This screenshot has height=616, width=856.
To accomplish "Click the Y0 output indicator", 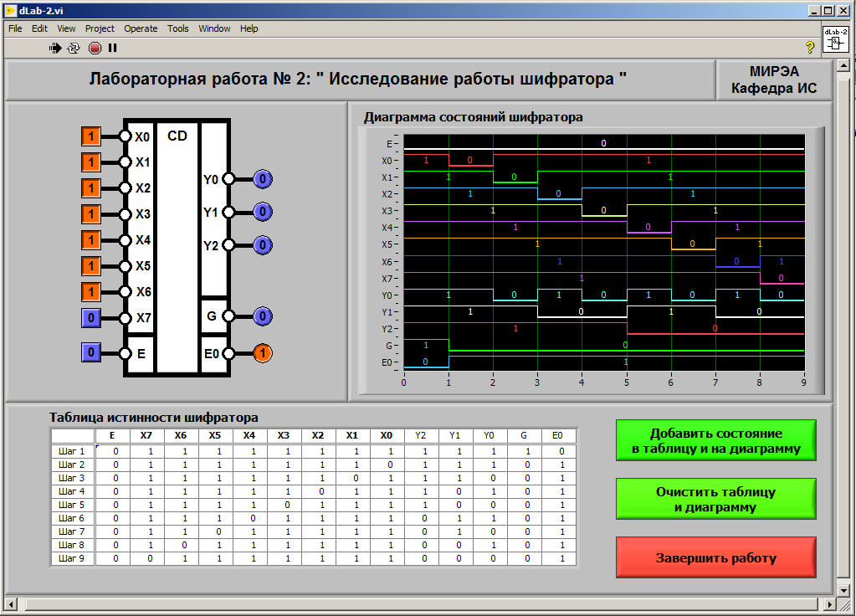I will click(262, 179).
